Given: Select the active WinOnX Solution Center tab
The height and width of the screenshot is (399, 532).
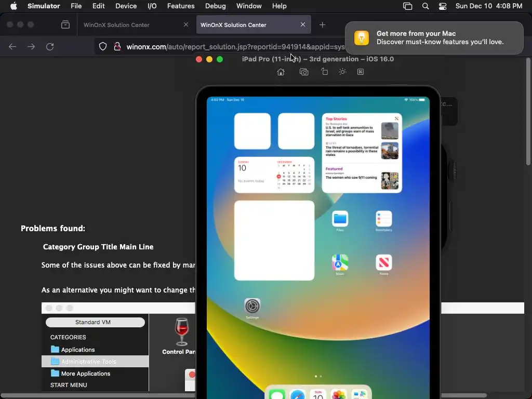Looking at the screenshot, I should pyautogui.click(x=254, y=25).
